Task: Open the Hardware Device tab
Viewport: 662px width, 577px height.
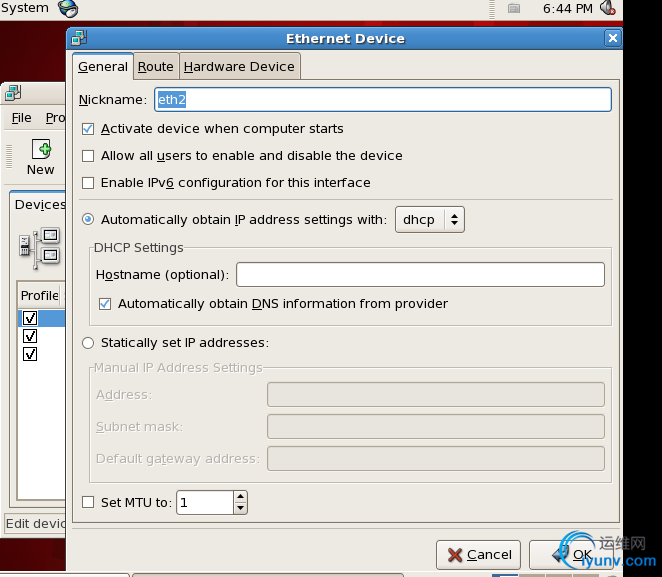Action: tap(239, 66)
